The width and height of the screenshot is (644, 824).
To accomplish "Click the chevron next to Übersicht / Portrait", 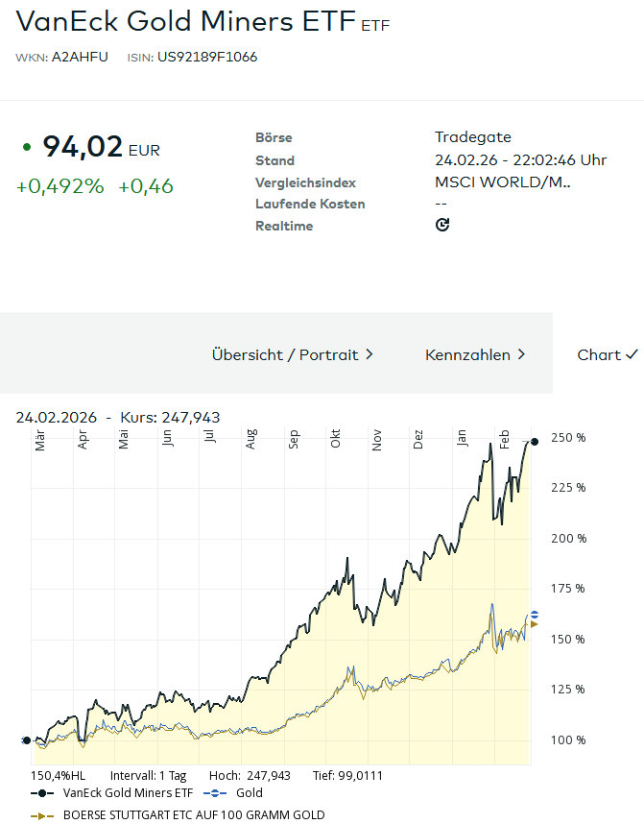I will click(370, 354).
